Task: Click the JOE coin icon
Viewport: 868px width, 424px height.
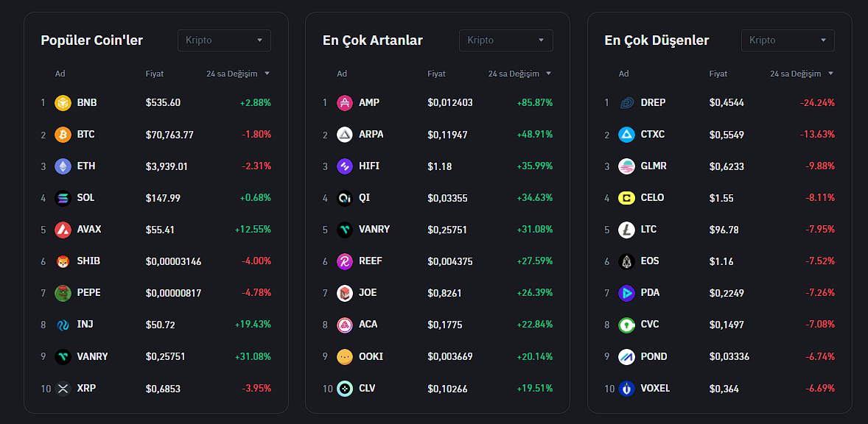Action: click(x=345, y=293)
